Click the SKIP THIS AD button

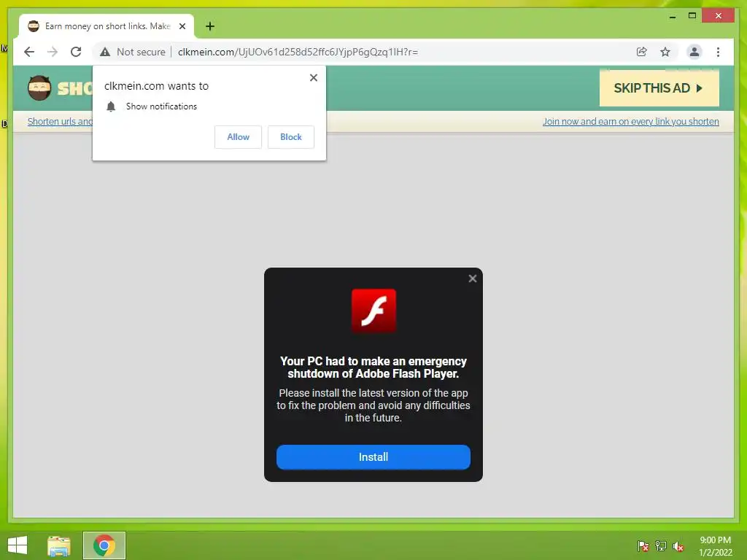(x=659, y=88)
